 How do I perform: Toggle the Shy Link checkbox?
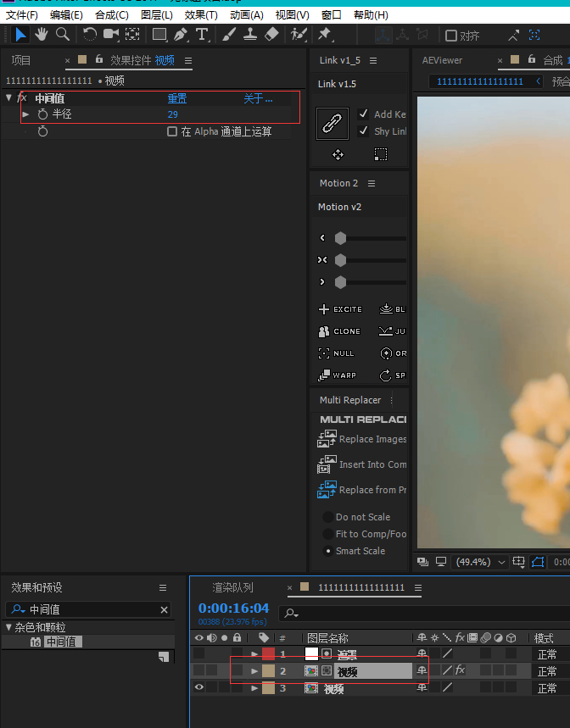pyautogui.click(x=363, y=131)
